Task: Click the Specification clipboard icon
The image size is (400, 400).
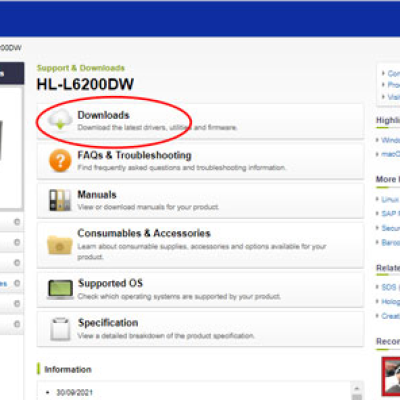Action: [x=60, y=329]
